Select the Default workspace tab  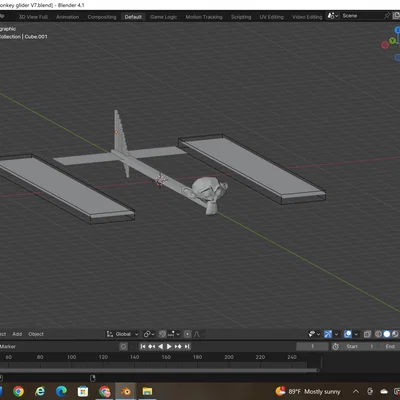click(133, 17)
